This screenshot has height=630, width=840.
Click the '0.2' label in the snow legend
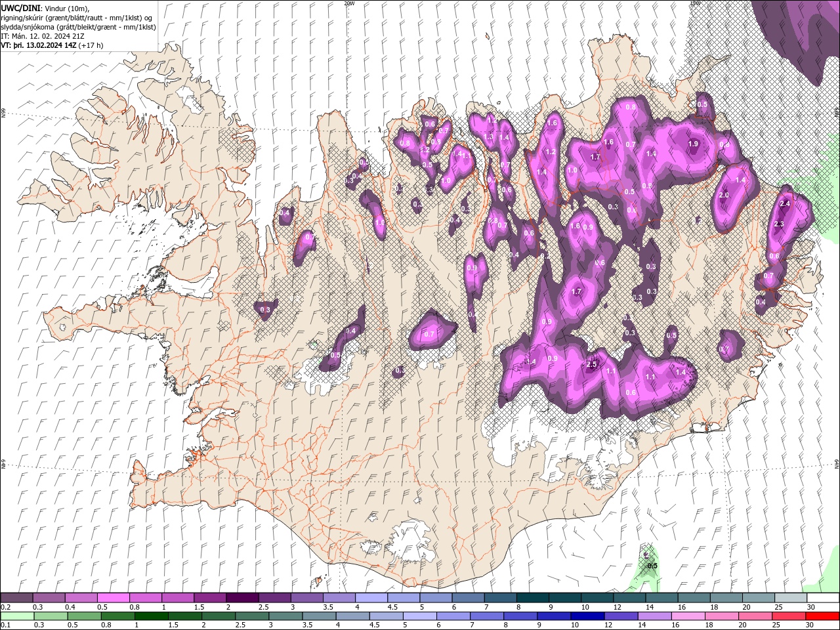5,607
